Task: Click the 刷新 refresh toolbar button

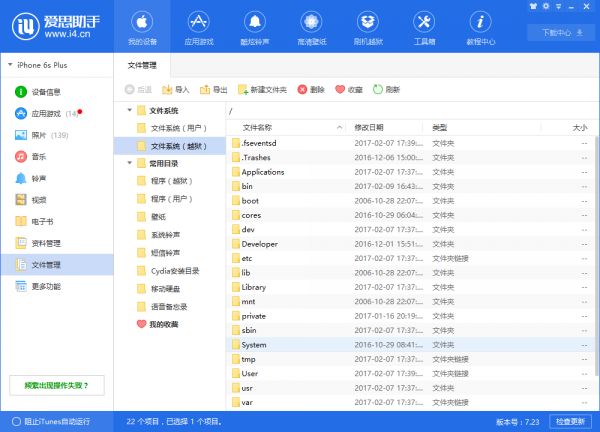Action: [x=386, y=90]
